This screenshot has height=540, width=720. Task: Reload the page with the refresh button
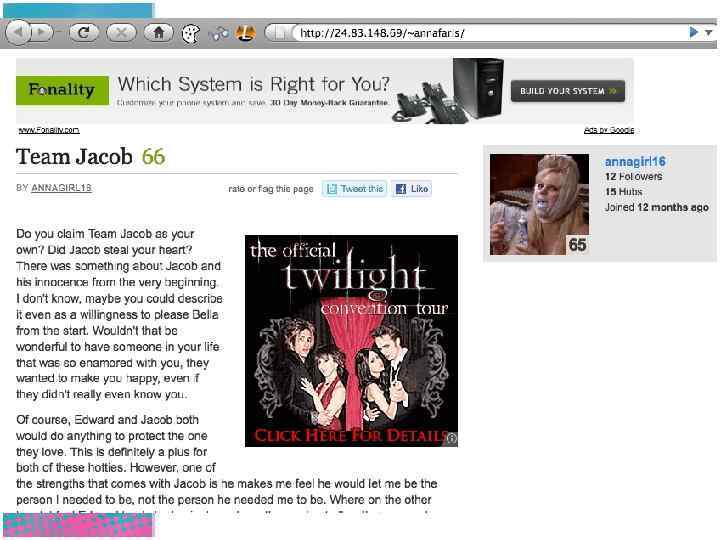pyautogui.click(x=84, y=33)
